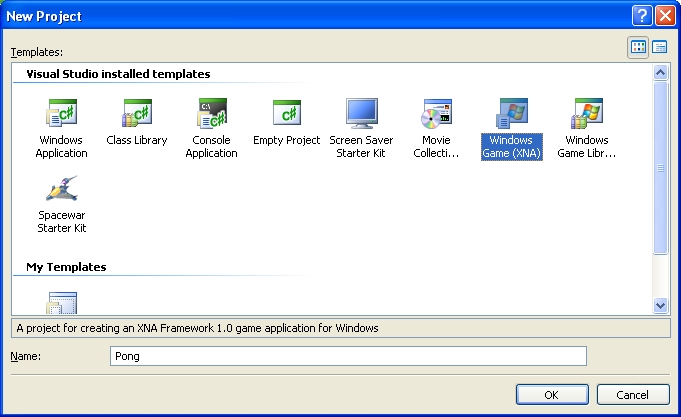Click the 'Visual Studio installed templates' heading

[x=118, y=74]
